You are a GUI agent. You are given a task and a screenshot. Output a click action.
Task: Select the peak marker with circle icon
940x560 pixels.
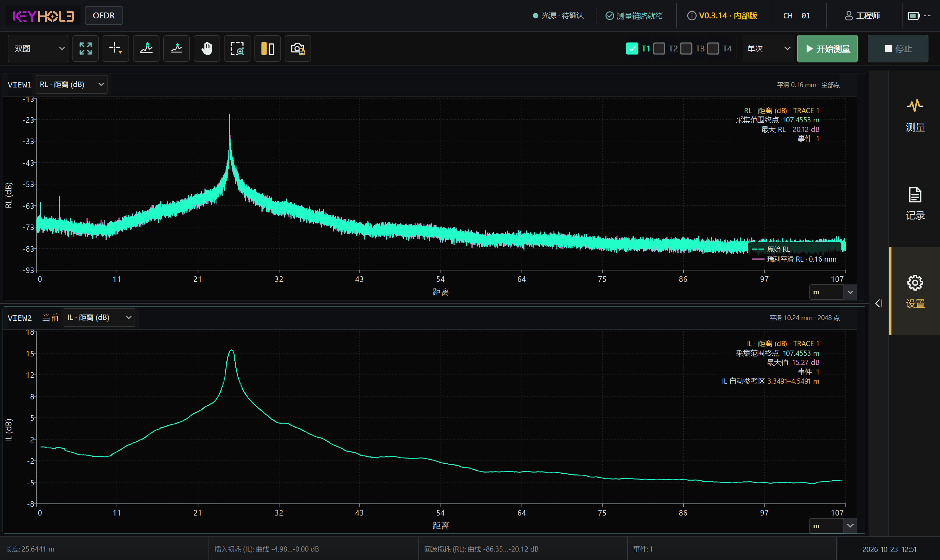pyautogui.click(x=146, y=48)
